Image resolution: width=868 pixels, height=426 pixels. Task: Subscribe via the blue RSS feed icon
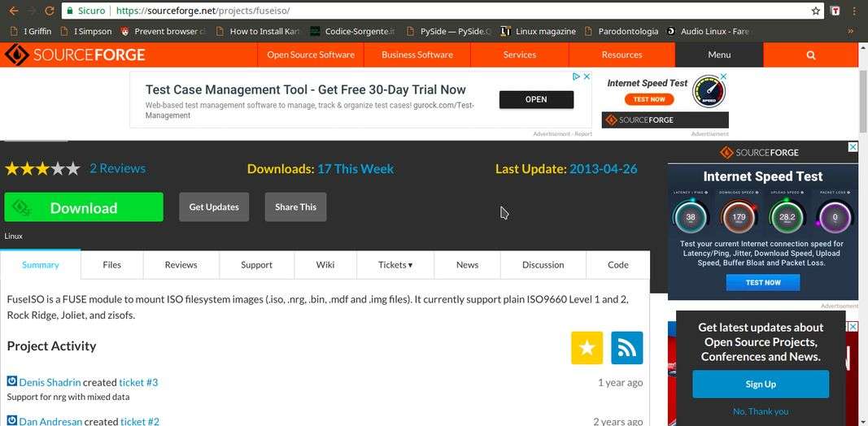627,348
